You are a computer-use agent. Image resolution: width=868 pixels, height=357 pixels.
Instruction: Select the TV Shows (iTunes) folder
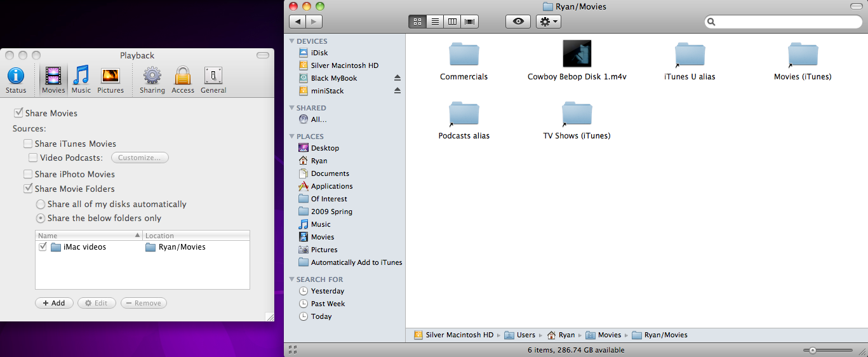click(577, 113)
